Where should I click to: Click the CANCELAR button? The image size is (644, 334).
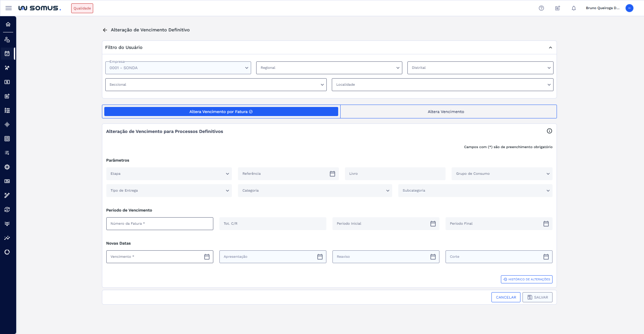pos(506,297)
